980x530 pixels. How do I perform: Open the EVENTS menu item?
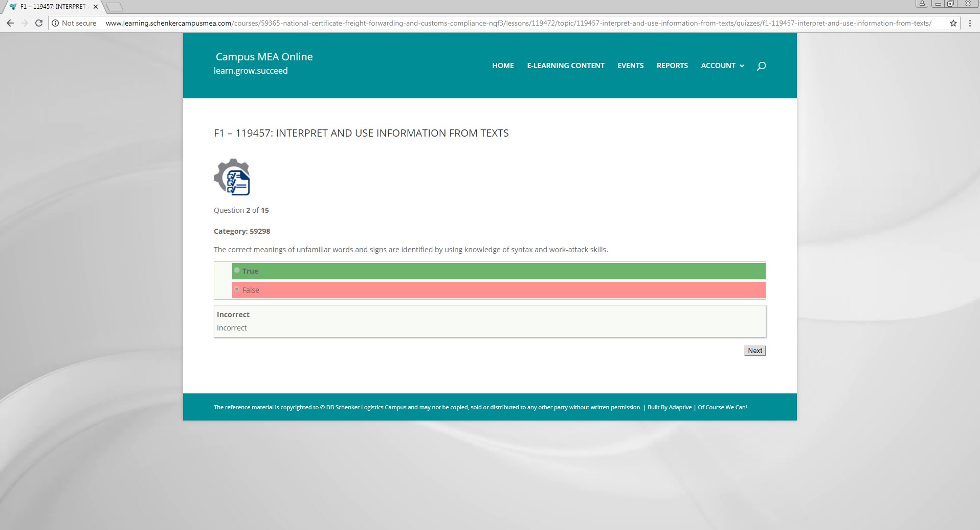point(630,65)
